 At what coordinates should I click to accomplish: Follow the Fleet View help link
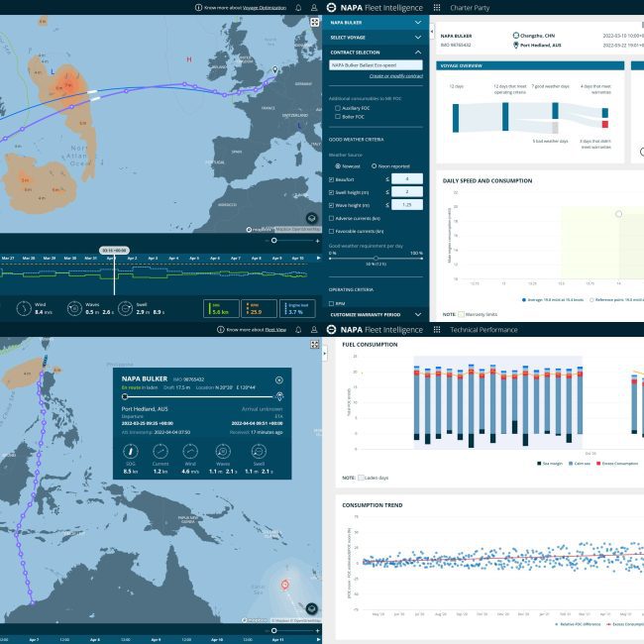click(275, 329)
